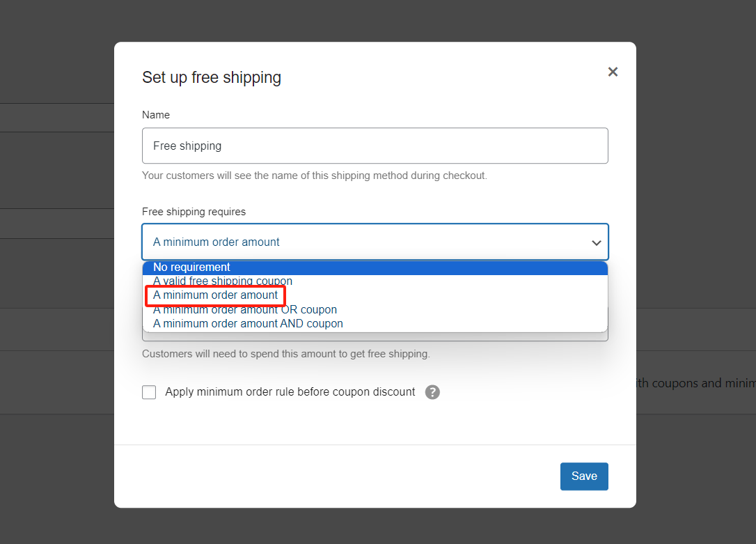Close the Set up free shipping dialog
Viewport: 756px width, 544px height.
pos(613,72)
